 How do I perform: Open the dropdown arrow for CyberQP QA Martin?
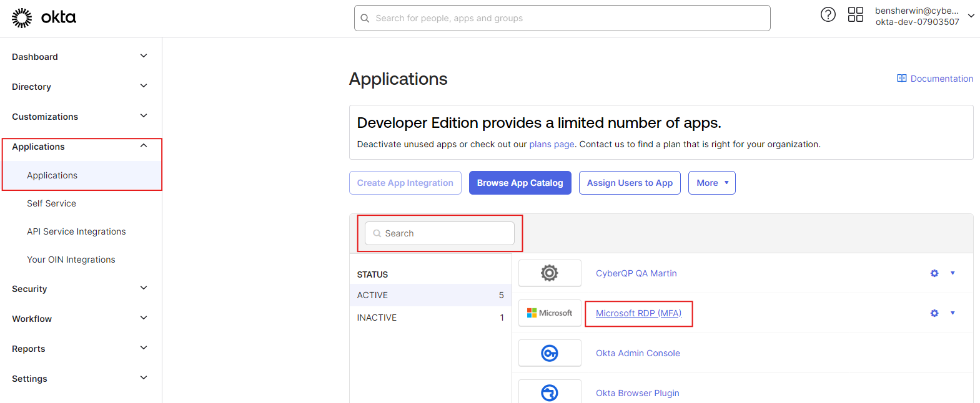[953, 273]
